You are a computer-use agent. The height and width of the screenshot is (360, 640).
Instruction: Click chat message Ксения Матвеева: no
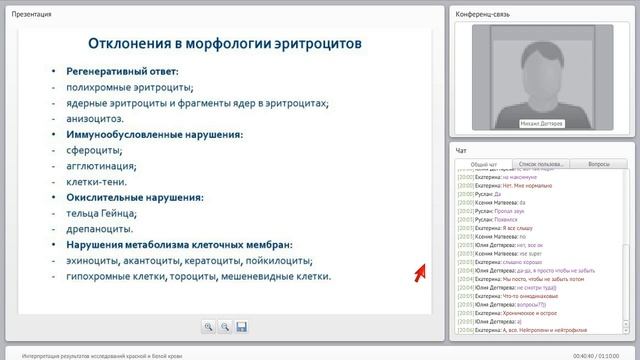point(491,237)
